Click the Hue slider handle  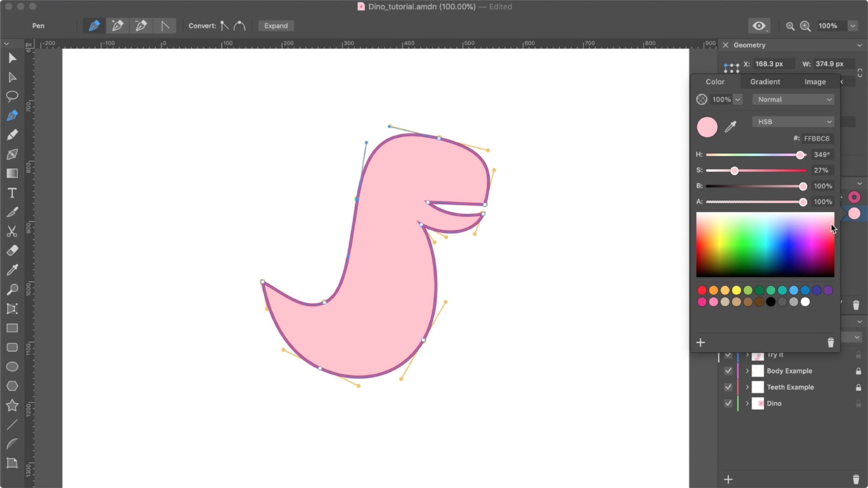tap(800, 155)
